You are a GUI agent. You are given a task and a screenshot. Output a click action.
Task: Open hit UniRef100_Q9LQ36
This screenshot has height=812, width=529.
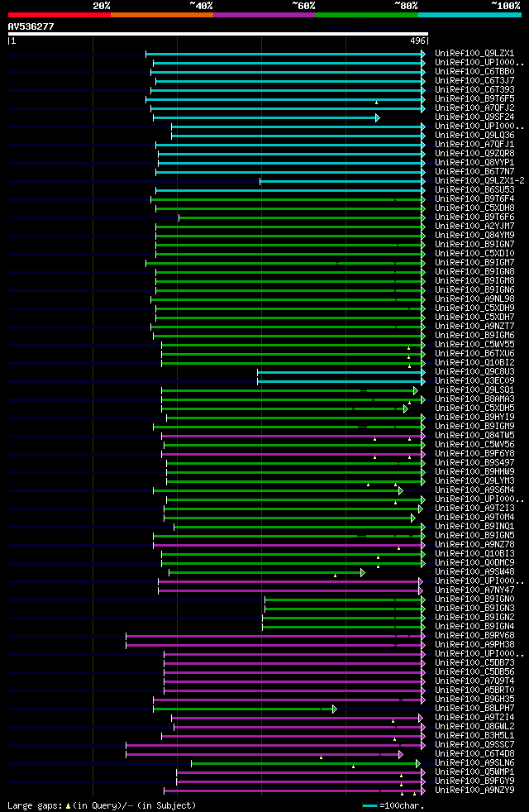click(x=474, y=135)
